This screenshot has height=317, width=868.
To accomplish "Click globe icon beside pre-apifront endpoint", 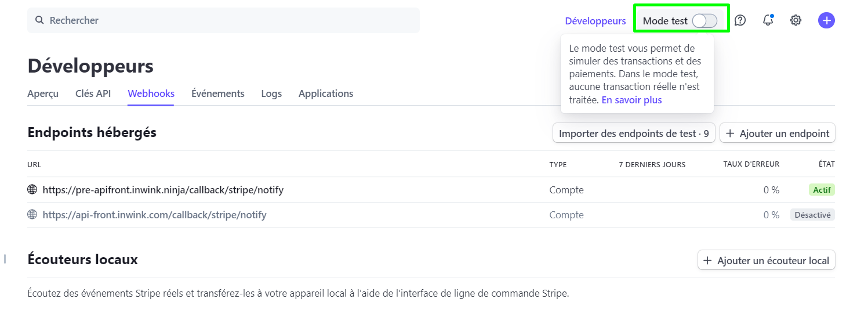I will click(x=32, y=189).
